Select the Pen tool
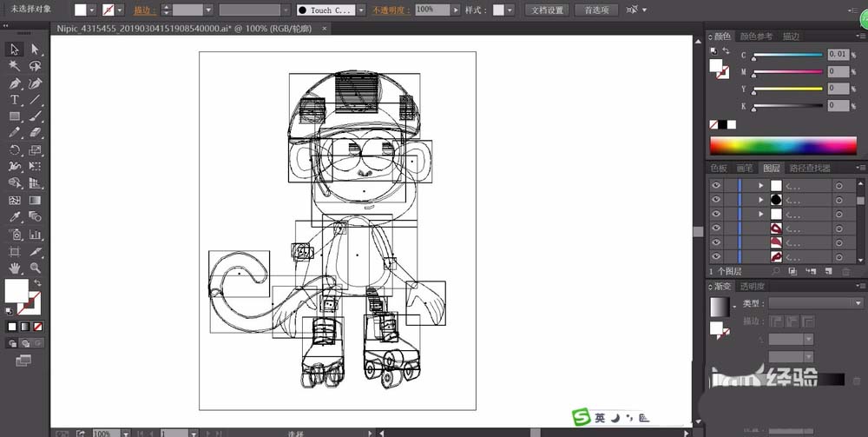The height and width of the screenshot is (437, 868). point(15,83)
